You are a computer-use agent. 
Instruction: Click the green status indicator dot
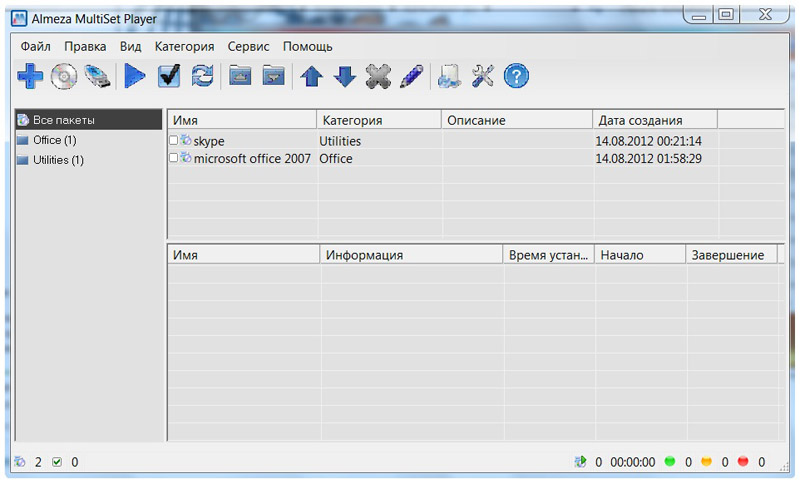(670, 462)
